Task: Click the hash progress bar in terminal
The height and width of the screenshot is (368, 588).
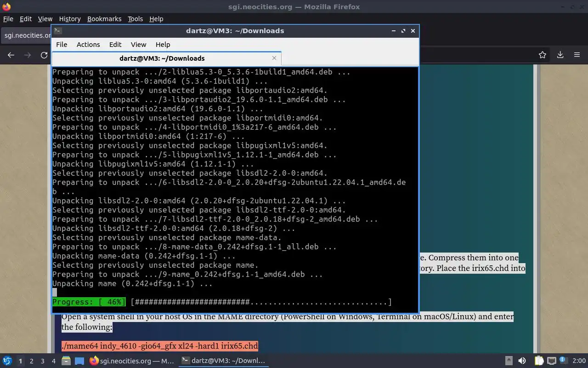Action: pos(261,302)
